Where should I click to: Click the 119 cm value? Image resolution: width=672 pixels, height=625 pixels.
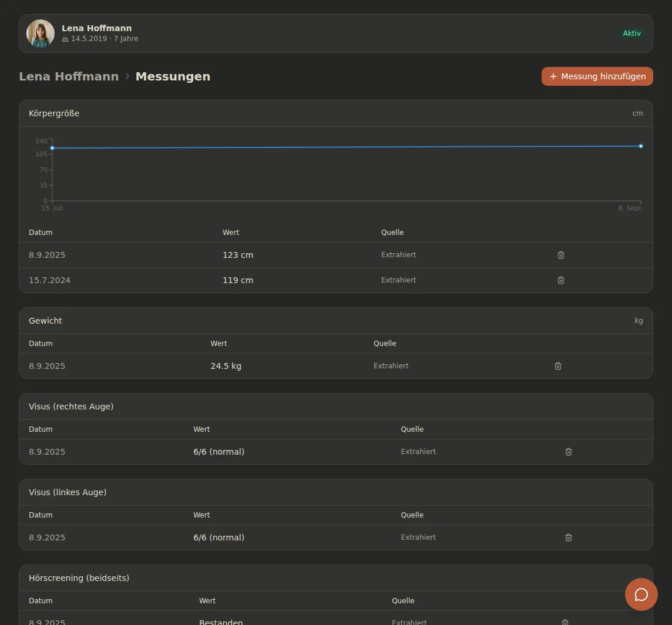pos(238,280)
